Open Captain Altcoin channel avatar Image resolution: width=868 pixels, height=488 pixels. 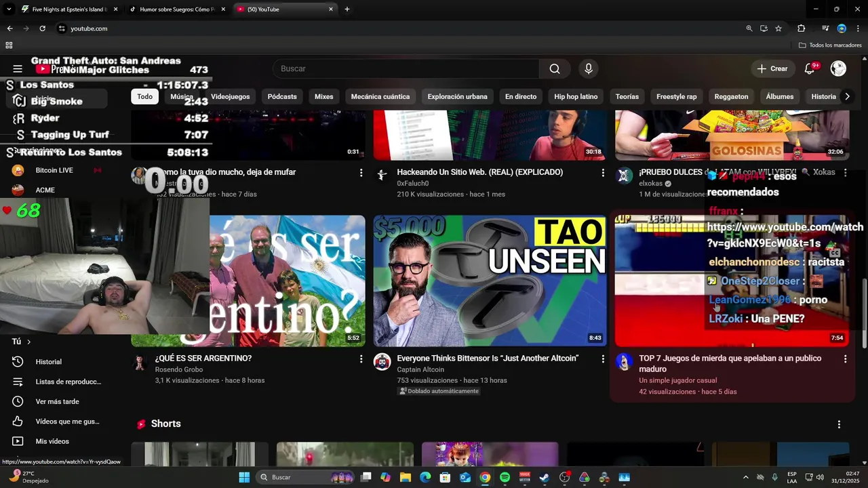coord(382,362)
